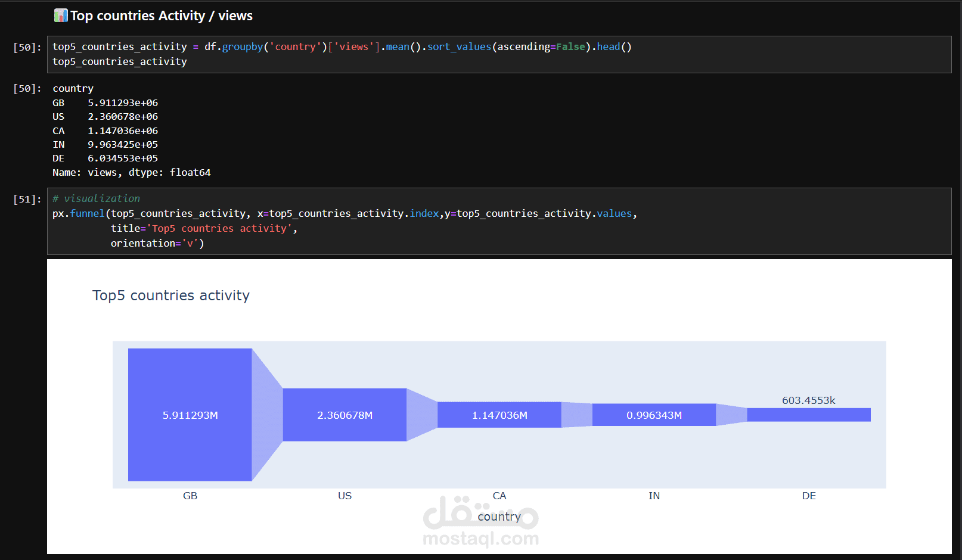Click the GB funnel bar 5.911293M
The image size is (962, 560).
coord(190,415)
